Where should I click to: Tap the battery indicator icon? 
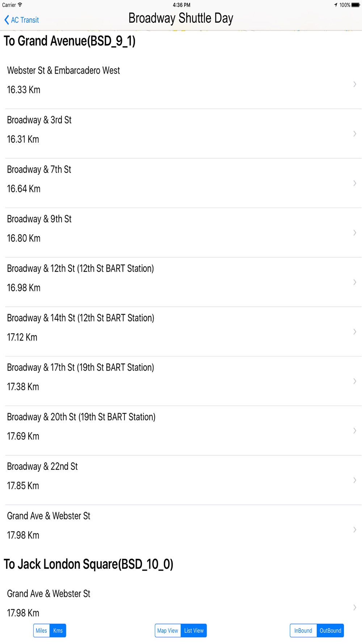tap(355, 5)
